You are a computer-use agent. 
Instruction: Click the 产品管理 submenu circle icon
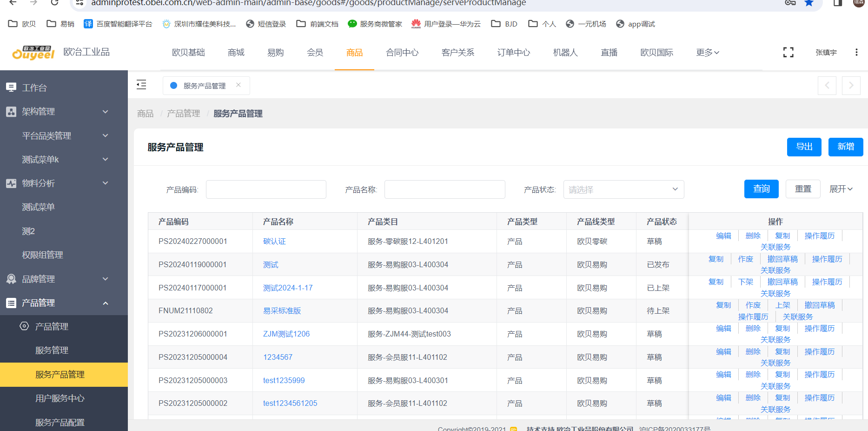[24, 326]
